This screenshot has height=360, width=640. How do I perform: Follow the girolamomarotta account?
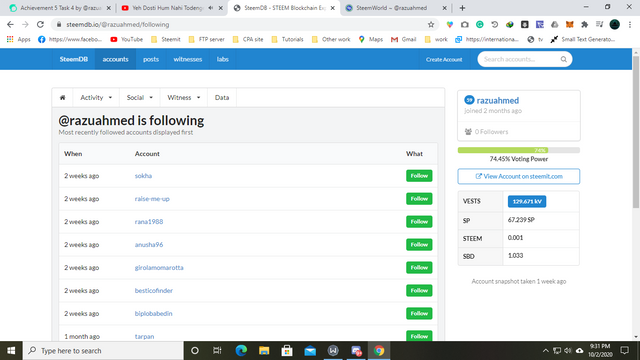(419, 267)
